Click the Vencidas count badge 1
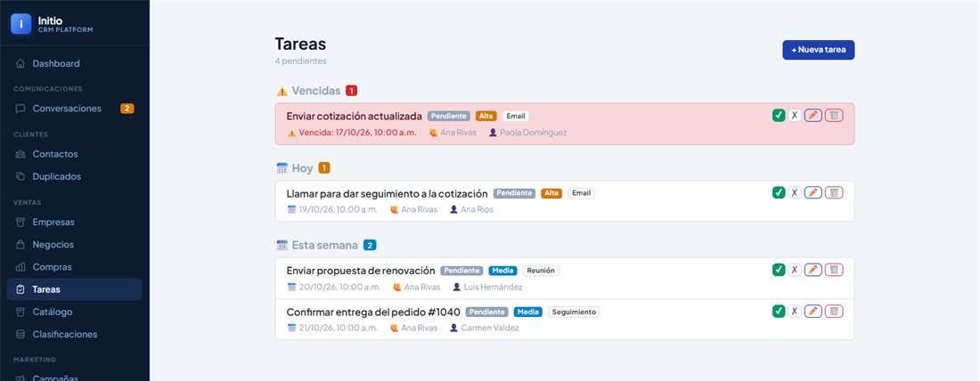 pos(351,91)
